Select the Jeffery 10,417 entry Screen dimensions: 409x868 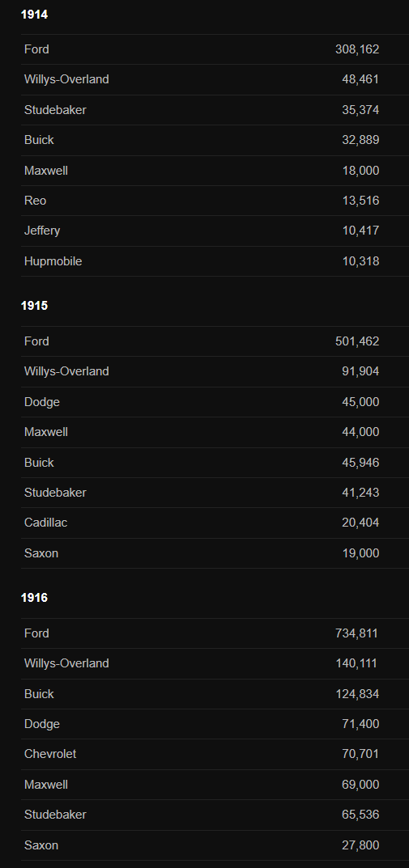pos(215,231)
